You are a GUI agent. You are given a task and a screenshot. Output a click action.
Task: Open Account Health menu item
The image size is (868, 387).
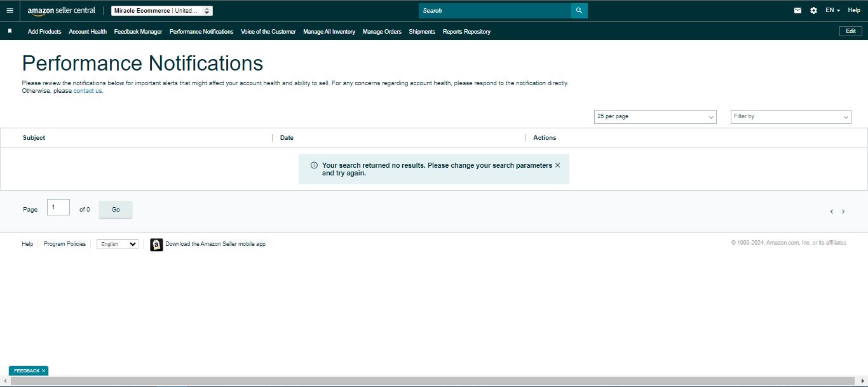(x=88, y=32)
